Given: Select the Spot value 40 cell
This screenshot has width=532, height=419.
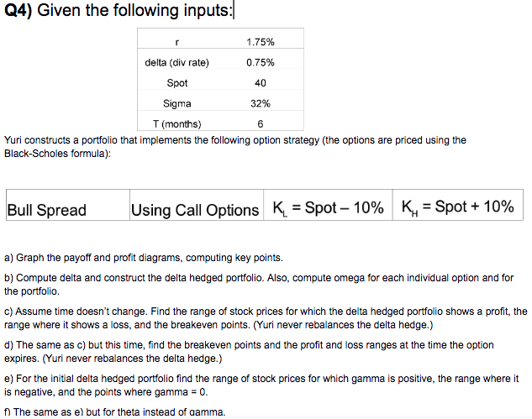Looking at the screenshot, I should 261,83.
